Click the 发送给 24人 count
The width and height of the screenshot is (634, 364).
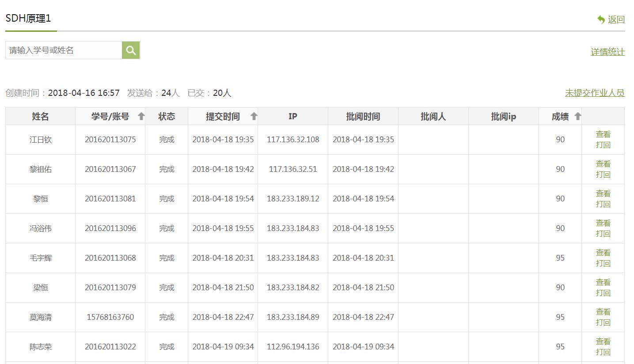[x=153, y=93]
